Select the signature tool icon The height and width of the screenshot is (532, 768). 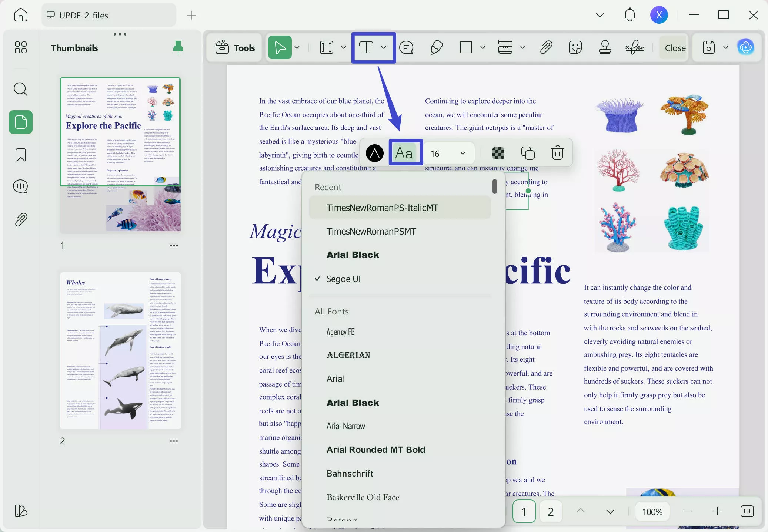coord(634,47)
